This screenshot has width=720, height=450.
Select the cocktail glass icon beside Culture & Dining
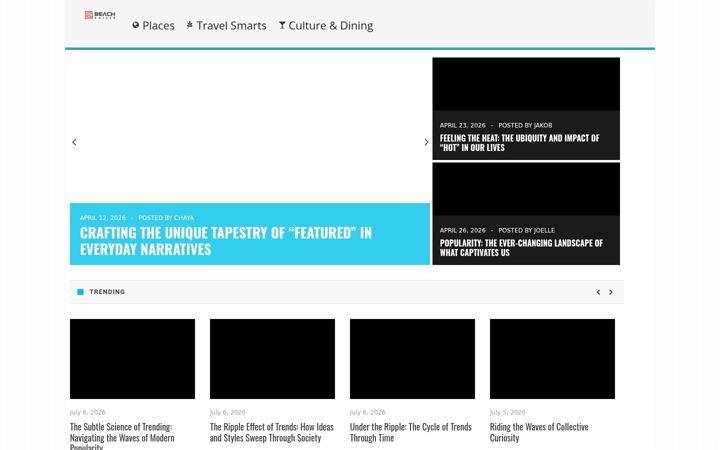click(x=282, y=25)
